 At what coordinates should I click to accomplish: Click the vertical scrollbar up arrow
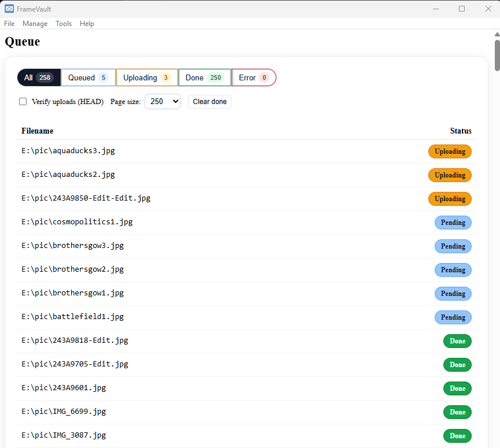tap(497, 34)
